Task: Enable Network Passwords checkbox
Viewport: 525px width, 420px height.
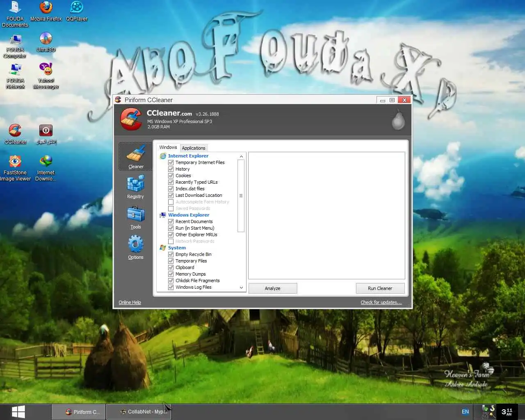Action: (171, 241)
